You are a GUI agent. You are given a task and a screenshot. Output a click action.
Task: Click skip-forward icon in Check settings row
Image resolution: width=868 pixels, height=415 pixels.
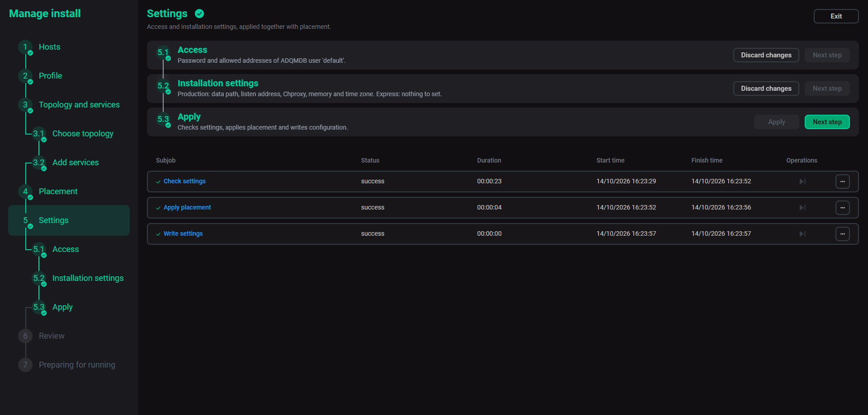point(802,182)
